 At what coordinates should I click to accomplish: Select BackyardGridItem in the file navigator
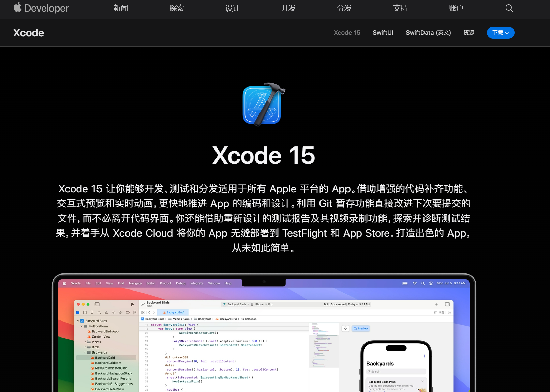(108, 363)
